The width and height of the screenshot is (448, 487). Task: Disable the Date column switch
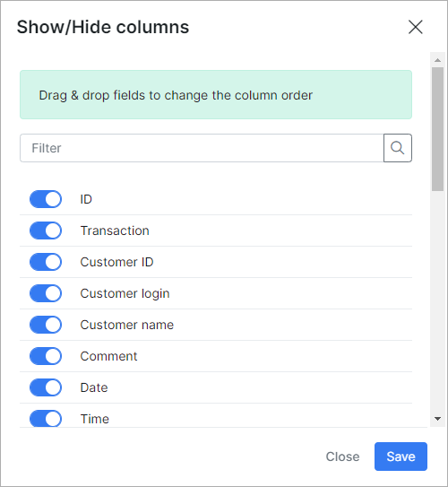tap(46, 387)
